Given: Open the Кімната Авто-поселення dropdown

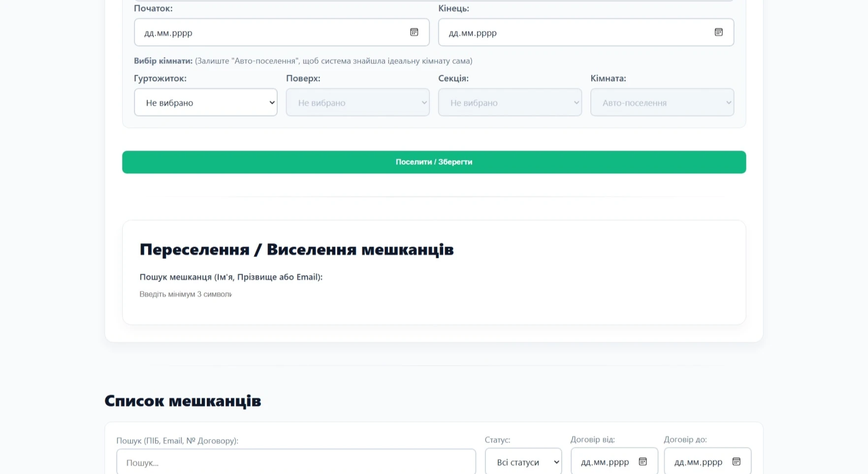Looking at the screenshot, I should (662, 102).
